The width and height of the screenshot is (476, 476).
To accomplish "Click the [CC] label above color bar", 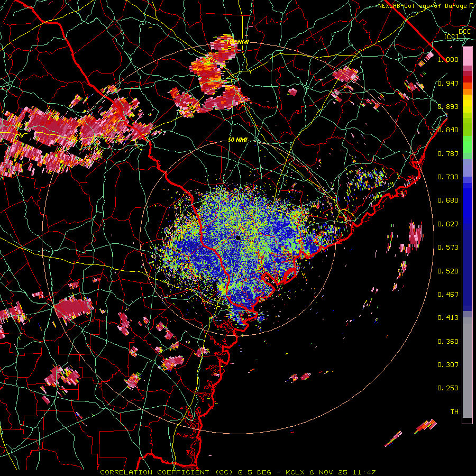I will (451, 36).
